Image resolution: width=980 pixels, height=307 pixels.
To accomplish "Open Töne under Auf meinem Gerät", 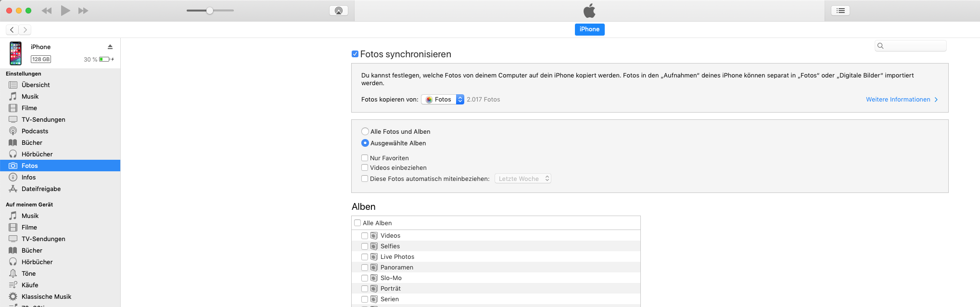I will click(x=28, y=273).
